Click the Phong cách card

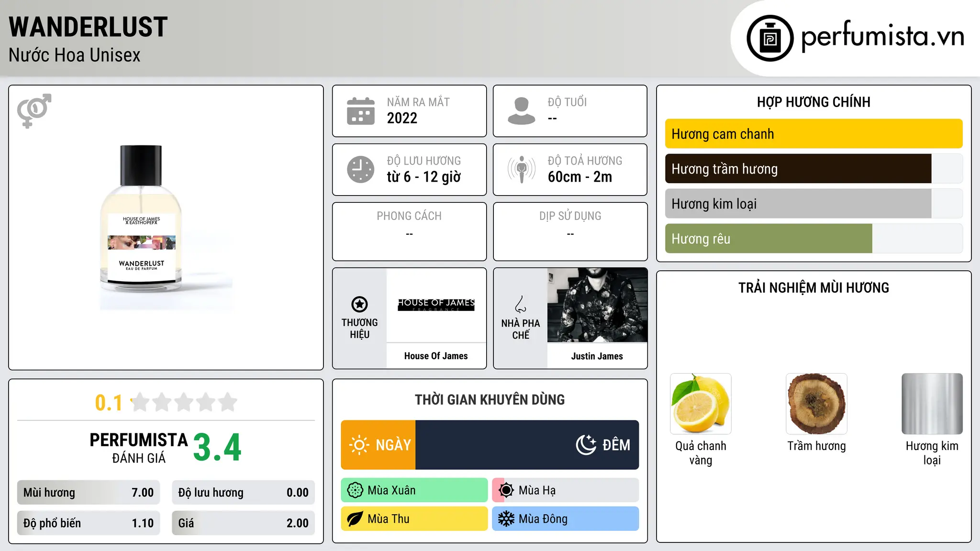[409, 231]
